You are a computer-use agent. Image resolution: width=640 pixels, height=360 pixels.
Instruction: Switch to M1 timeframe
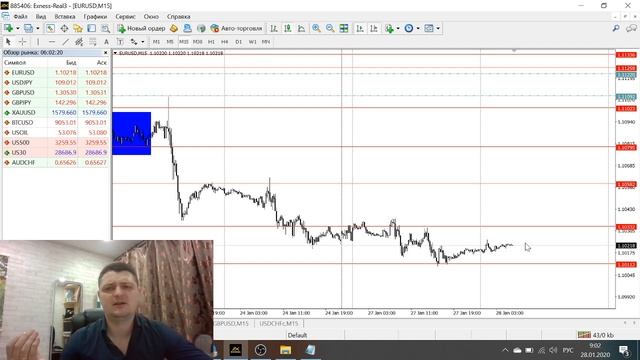click(x=156, y=42)
